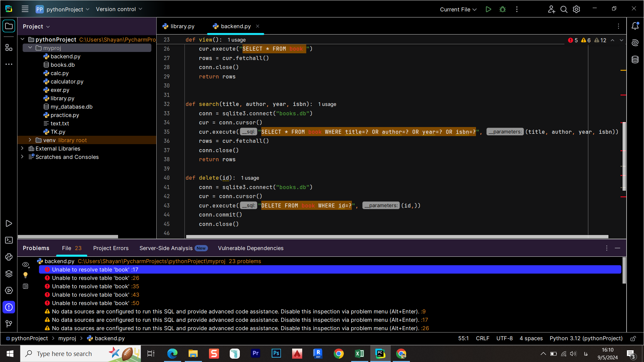Go to previous highlighted error arrow
This screenshot has width=644, height=362.
point(612,40)
